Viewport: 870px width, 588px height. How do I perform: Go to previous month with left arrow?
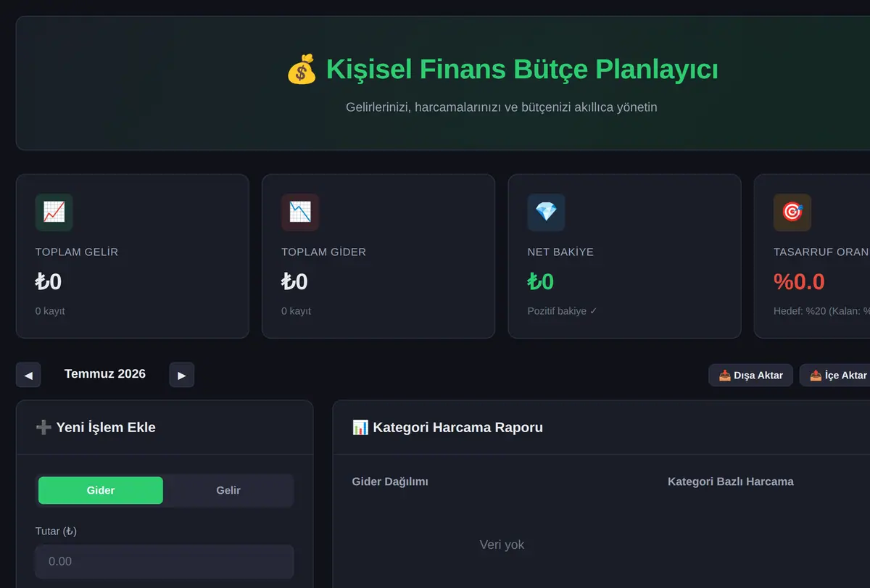[x=28, y=375]
